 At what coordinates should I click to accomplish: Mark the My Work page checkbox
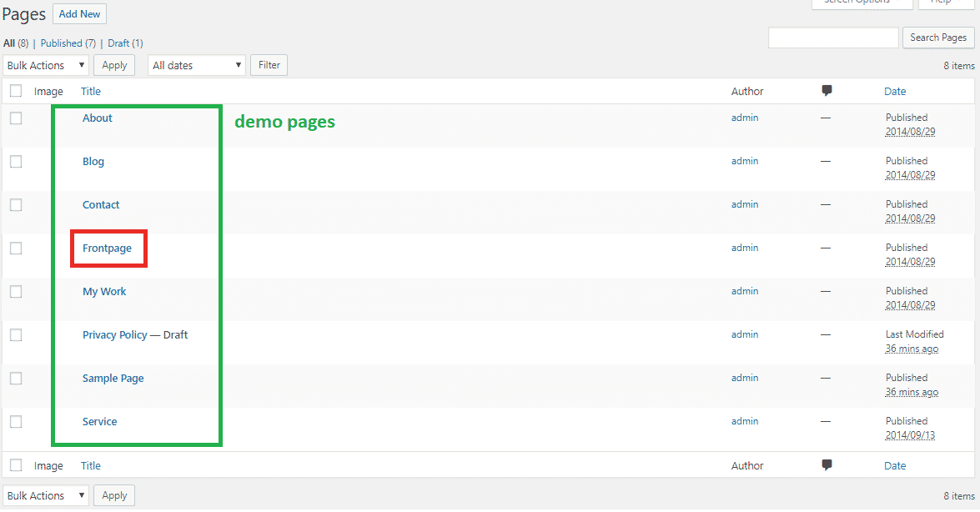click(x=16, y=291)
